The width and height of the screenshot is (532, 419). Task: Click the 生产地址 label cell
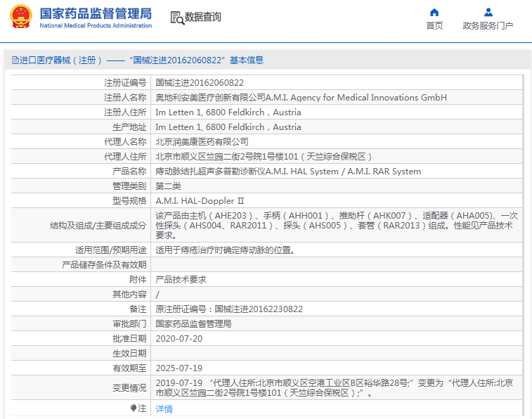click(129, 127)
